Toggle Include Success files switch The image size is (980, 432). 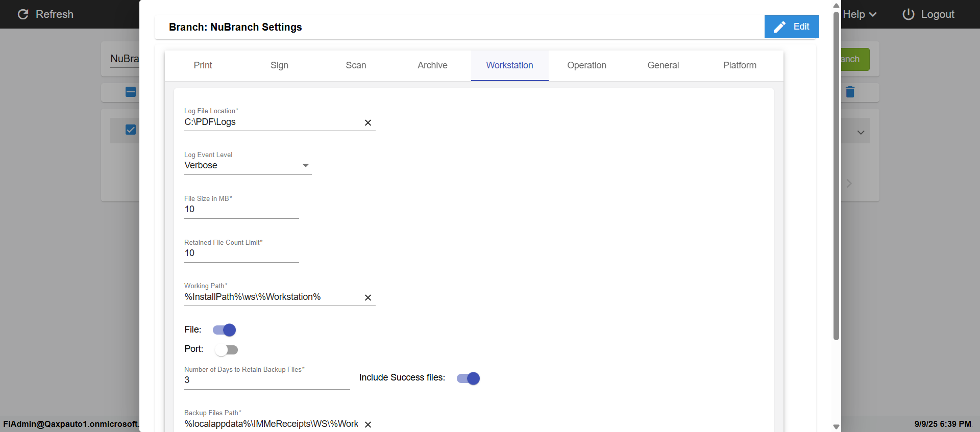468,378
